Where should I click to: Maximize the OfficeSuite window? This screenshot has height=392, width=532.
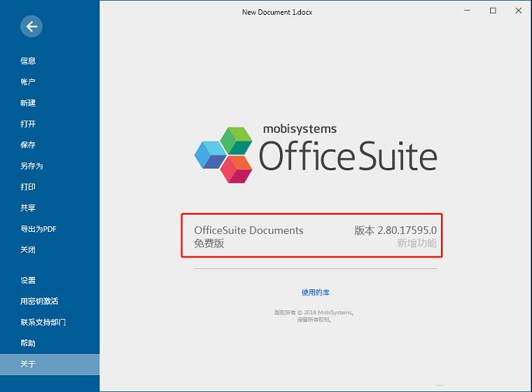coord(492,11)
